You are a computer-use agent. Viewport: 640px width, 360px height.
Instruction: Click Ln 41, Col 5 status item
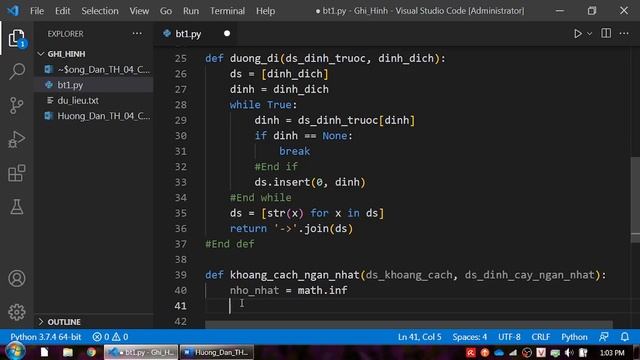coord(420,337)
